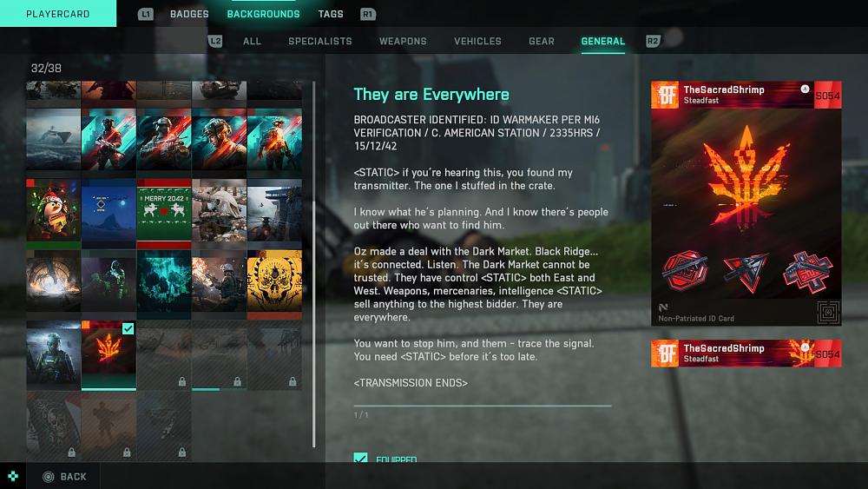Select the Merry 2042 sweater background
The image size is (868, 489).
(164, 213)
